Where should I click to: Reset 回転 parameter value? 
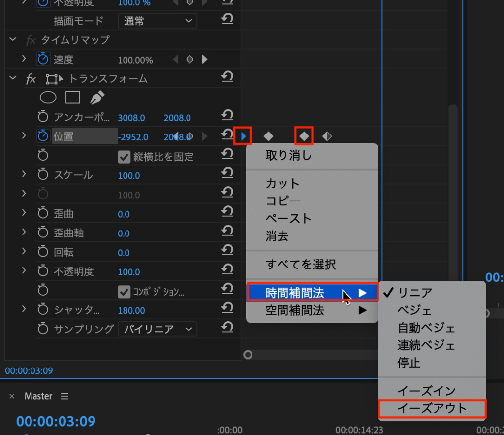227,250
